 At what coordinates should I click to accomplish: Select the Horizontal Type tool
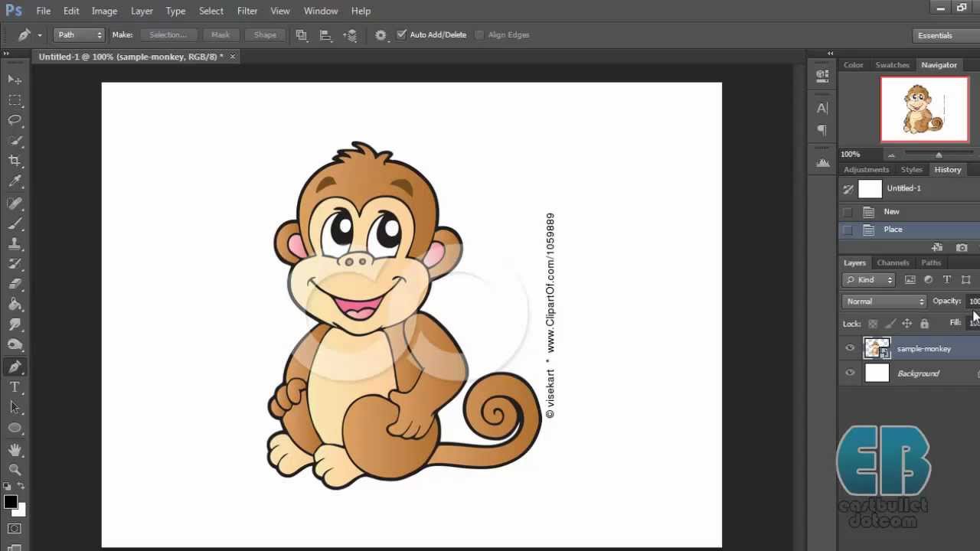tap(15, 387)
